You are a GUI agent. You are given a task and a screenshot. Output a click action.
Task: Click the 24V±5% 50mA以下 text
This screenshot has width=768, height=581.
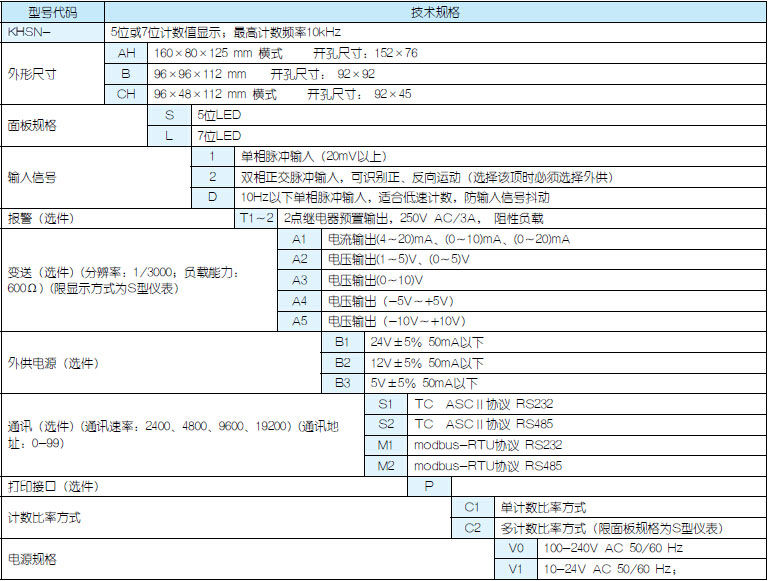click(x=427, y=342)
